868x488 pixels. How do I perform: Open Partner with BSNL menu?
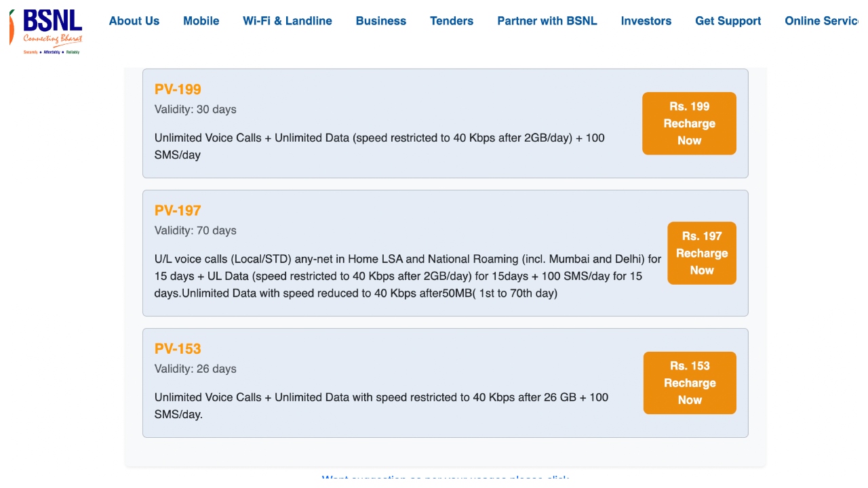(x=547, y=21)
